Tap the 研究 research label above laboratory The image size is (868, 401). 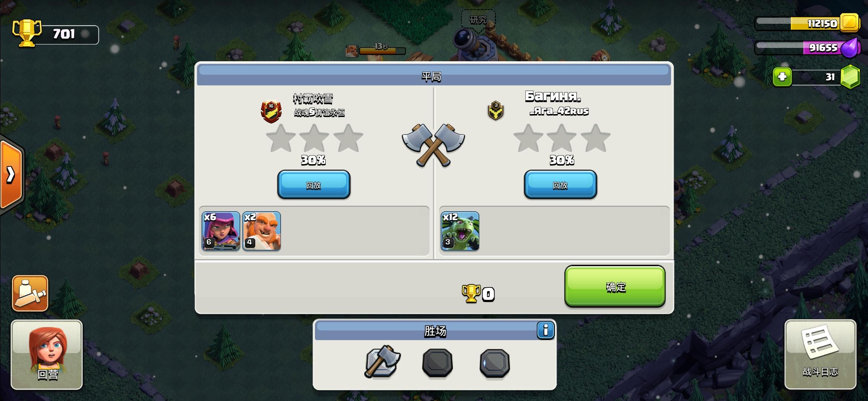(478, 20)
